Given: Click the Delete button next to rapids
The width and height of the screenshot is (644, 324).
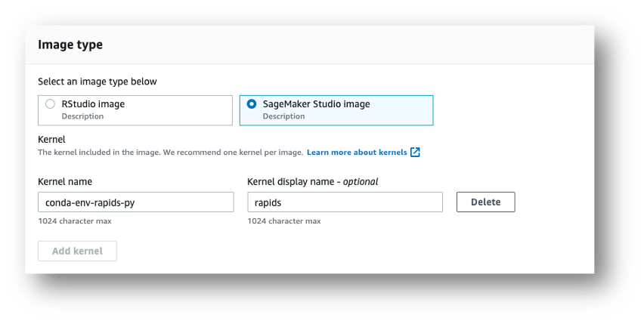Looking at the screenshot, I should point(485,202).
